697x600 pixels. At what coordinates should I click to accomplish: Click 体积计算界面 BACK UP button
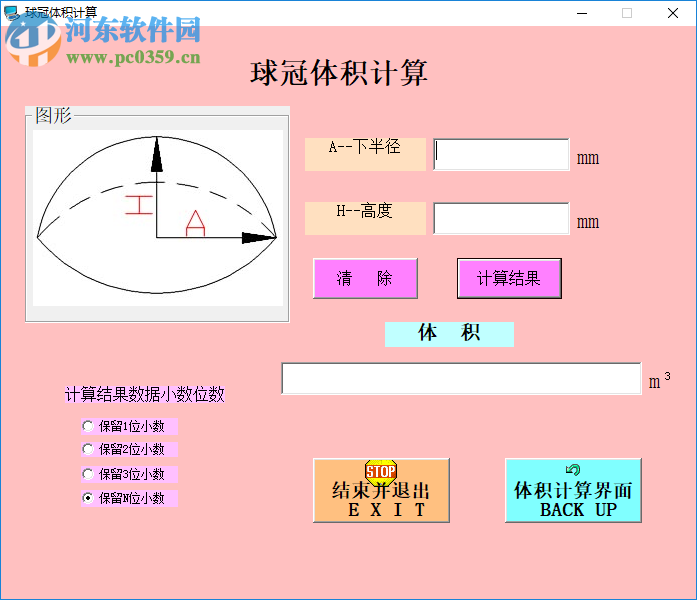(573, 490)
